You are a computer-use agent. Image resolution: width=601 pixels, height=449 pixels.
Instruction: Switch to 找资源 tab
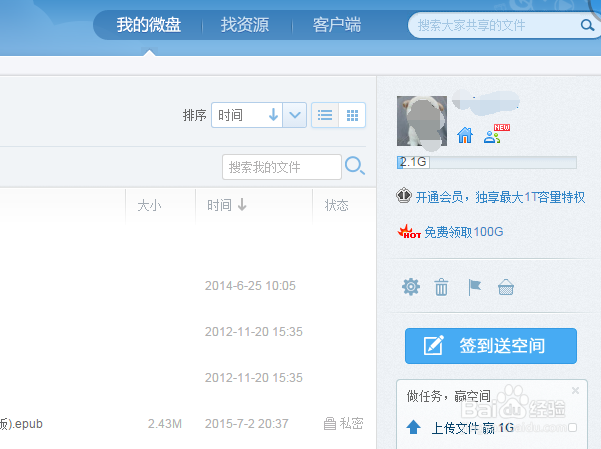[245, 25]
